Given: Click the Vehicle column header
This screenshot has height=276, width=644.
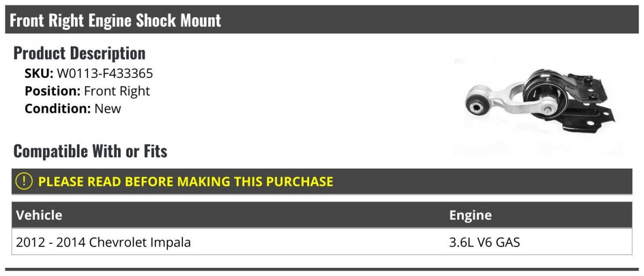Looking at the screenshot, I should 39,215.
